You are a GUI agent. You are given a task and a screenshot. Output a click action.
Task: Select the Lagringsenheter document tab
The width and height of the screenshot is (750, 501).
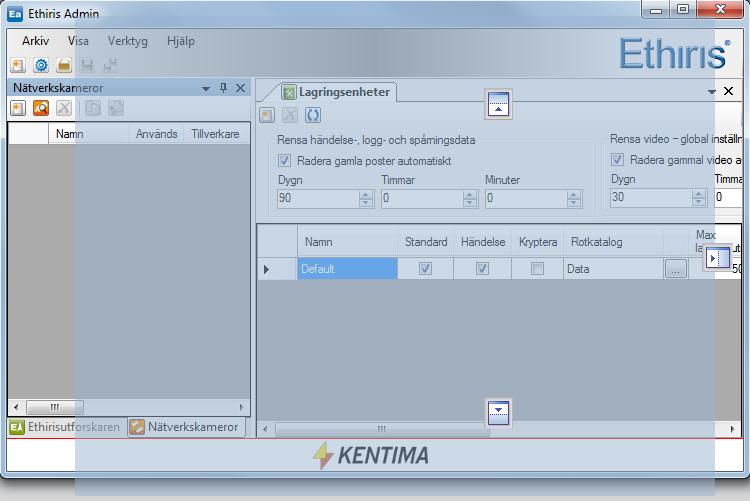tap(336, 92)
